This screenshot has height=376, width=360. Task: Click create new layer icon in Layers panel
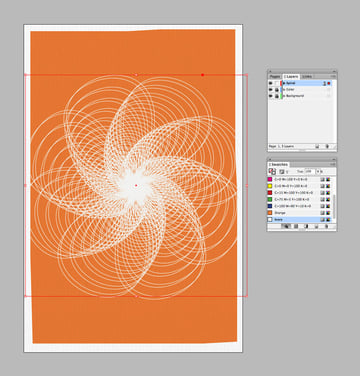pyautogui.click(x=317, y=146)
